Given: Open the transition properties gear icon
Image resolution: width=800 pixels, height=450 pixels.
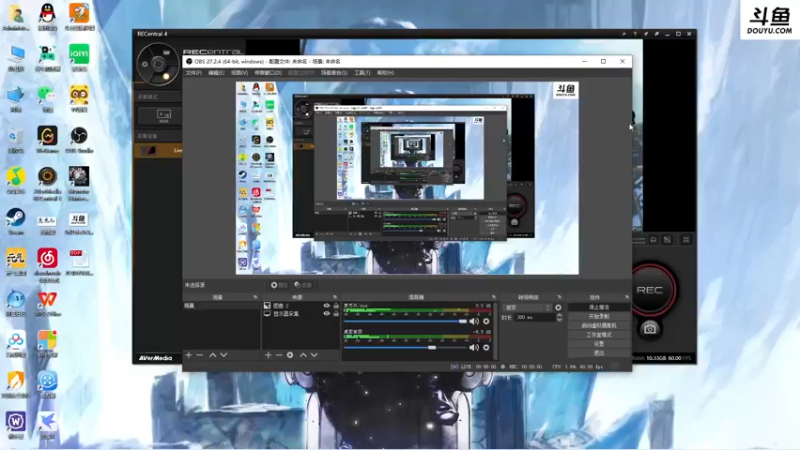Looking at the screenshot, I should (558, 308).
